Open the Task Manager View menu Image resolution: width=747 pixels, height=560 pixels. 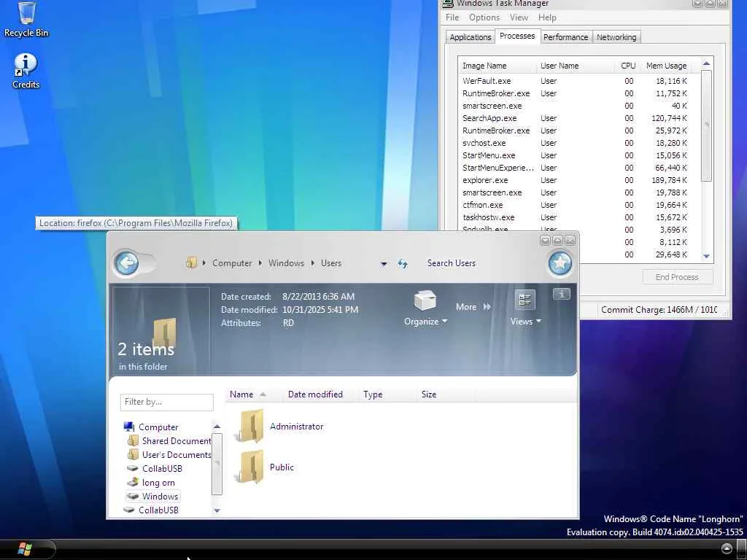519,17
